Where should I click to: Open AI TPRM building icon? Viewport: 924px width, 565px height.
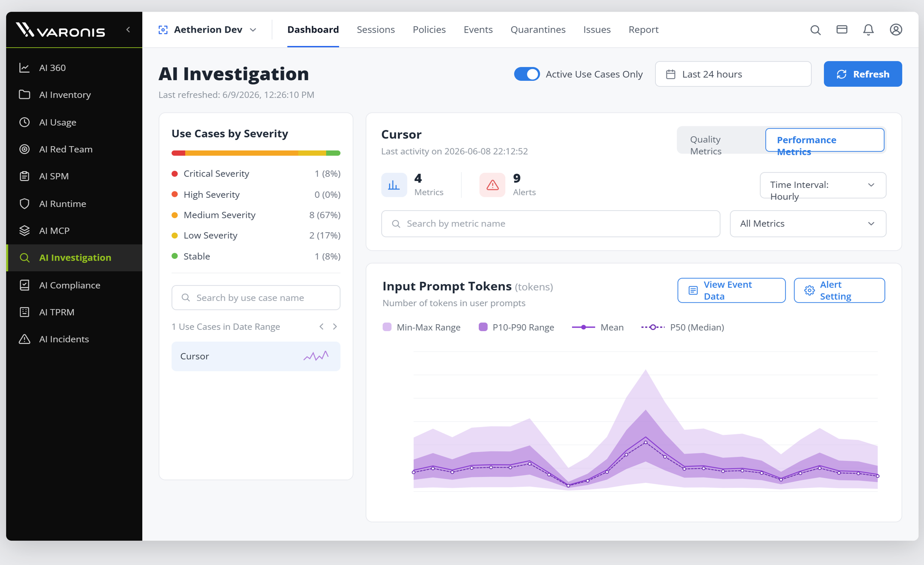tap(24, 312)
